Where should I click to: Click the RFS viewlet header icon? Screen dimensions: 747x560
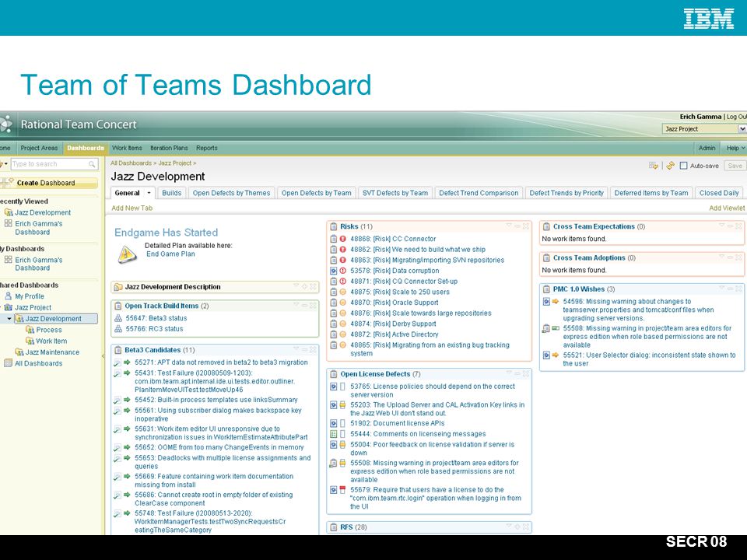[334, 527]
